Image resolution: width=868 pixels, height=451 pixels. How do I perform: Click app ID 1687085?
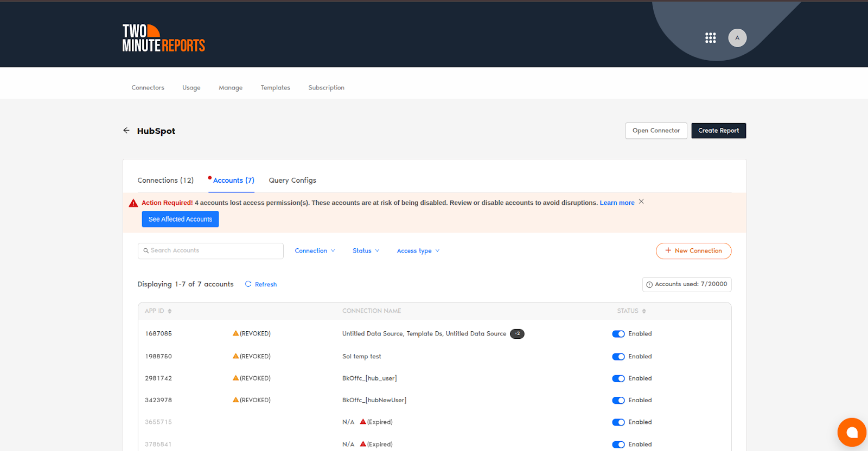pyautogui.click(x=158, y=334)
